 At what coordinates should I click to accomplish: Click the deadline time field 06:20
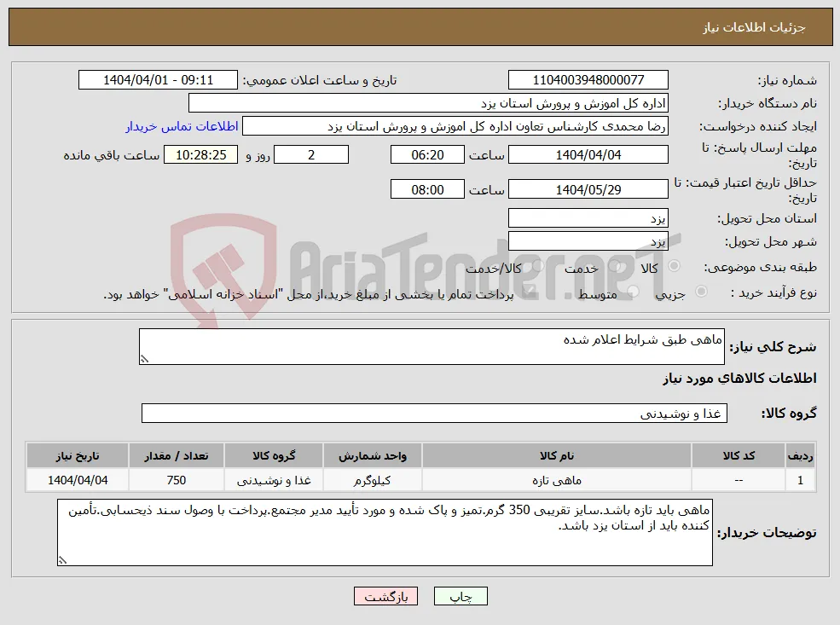point(427,155)
